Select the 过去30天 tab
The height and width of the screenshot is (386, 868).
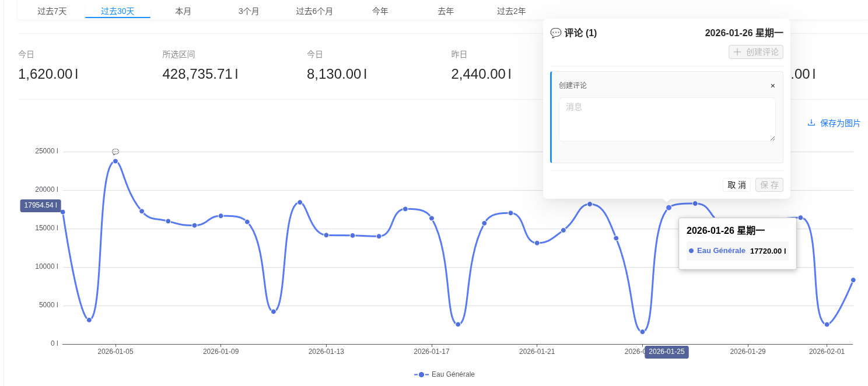117,11
